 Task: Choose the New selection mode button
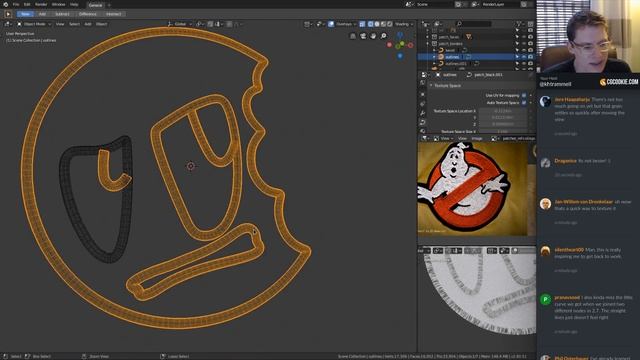(25, 14)
